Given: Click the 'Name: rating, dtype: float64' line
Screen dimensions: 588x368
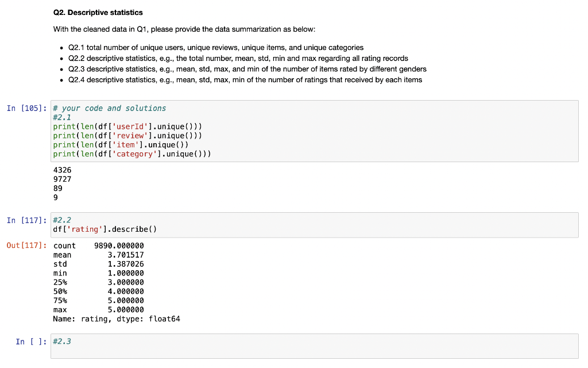Looking at the screenshot, I should 117,319.
